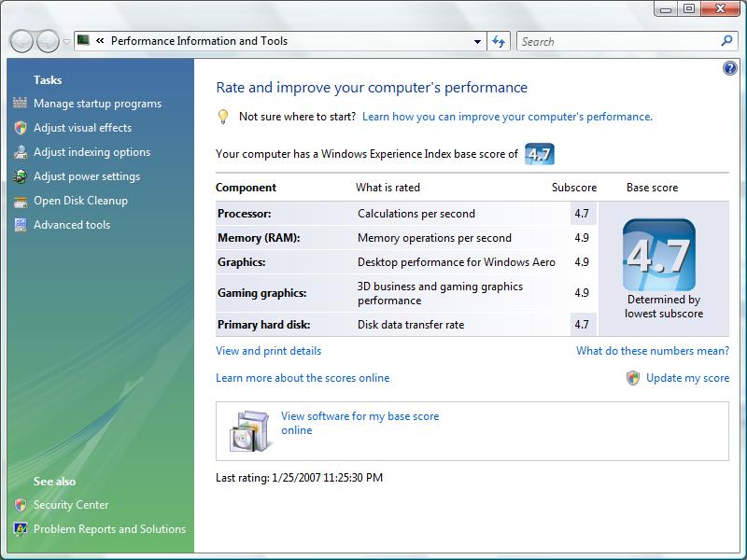Select the Primary hard disk row label
Screen dimensions: 747x560
click(264, 325)
